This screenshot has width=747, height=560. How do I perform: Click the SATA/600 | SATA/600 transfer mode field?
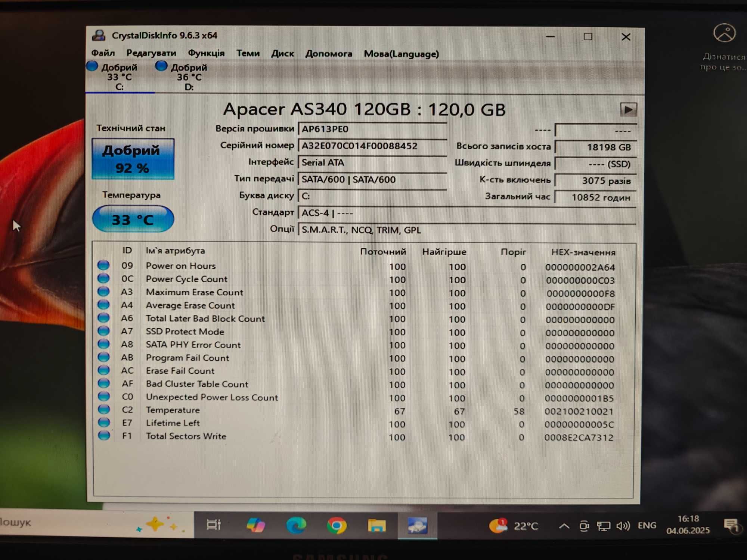(372, 180)
